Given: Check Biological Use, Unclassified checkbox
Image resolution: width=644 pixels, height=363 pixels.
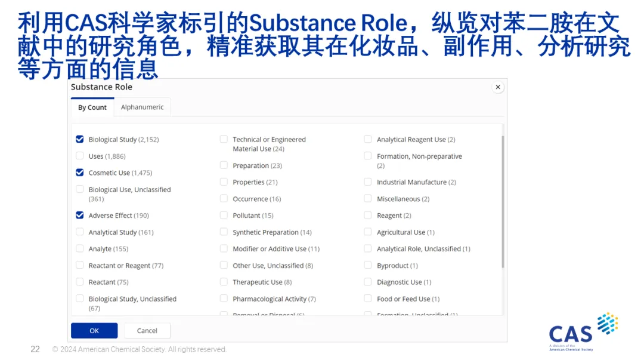Looking at the screenshot, I should [x=80, y=189].
